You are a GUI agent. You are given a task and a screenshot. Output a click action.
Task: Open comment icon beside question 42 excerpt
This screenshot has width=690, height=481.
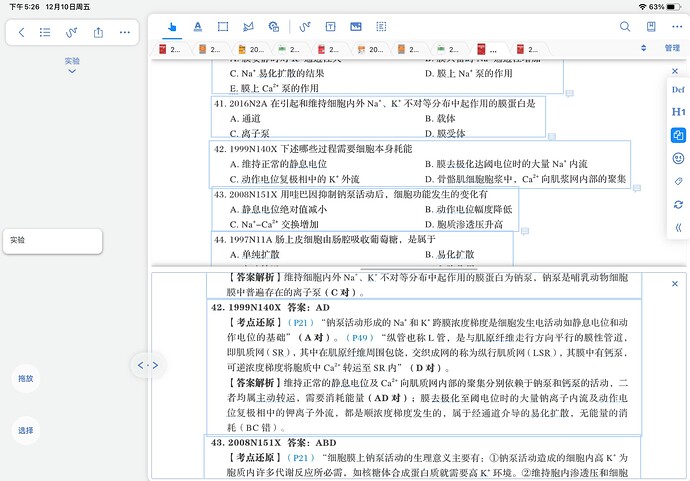tap(637, 188)
